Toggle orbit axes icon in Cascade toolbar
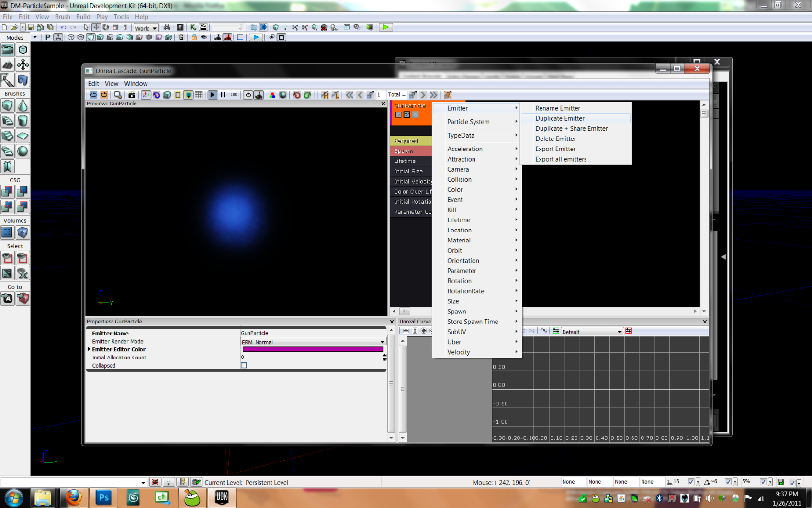 pyautogui.click(x=146, y=95)
